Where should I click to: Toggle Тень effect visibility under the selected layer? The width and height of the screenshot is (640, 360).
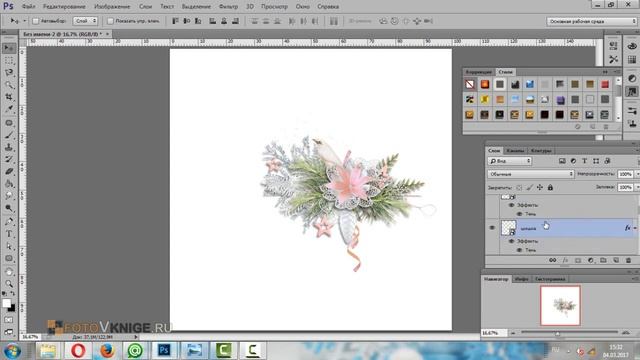[x=519, y=250]
